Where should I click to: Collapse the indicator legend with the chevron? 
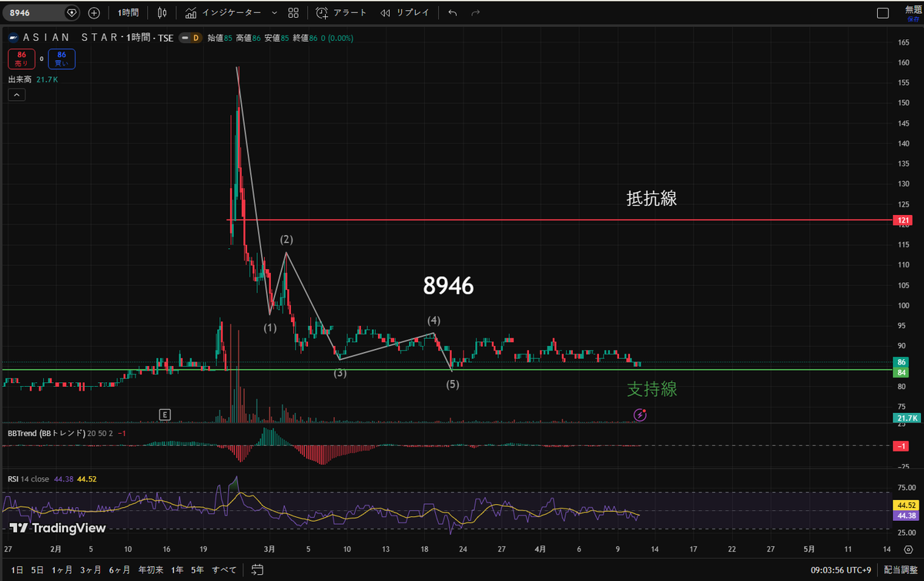point(16,95)
